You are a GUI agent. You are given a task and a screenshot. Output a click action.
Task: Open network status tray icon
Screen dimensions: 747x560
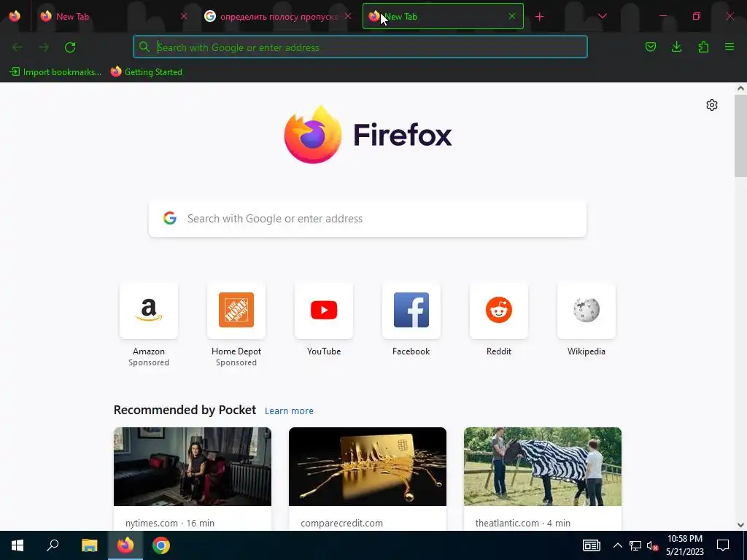pos(635,545)
